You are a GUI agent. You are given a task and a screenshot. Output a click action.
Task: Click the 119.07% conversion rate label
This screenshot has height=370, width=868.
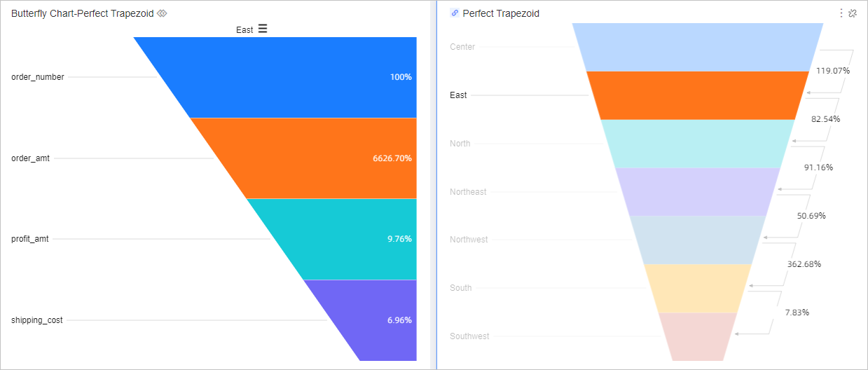(832, 71)
